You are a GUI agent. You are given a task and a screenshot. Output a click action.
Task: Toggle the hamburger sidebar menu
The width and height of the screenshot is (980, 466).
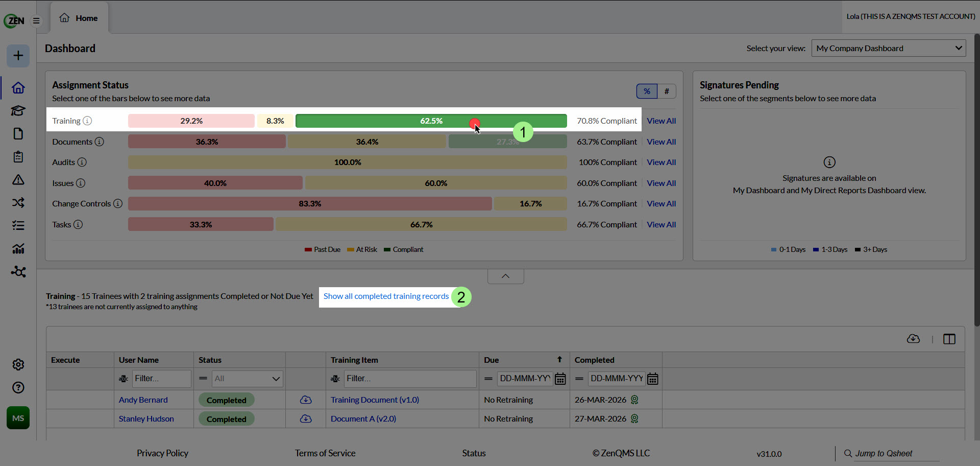pos(36,20)
